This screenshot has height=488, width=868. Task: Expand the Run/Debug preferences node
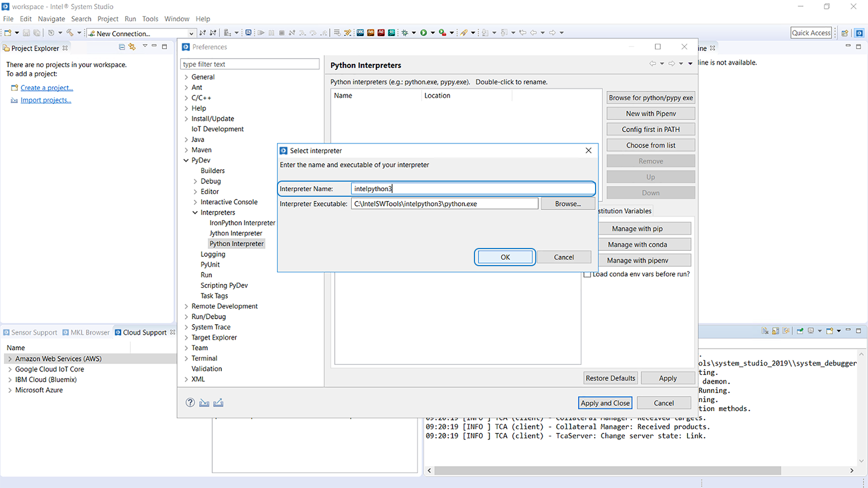point(186,316)
